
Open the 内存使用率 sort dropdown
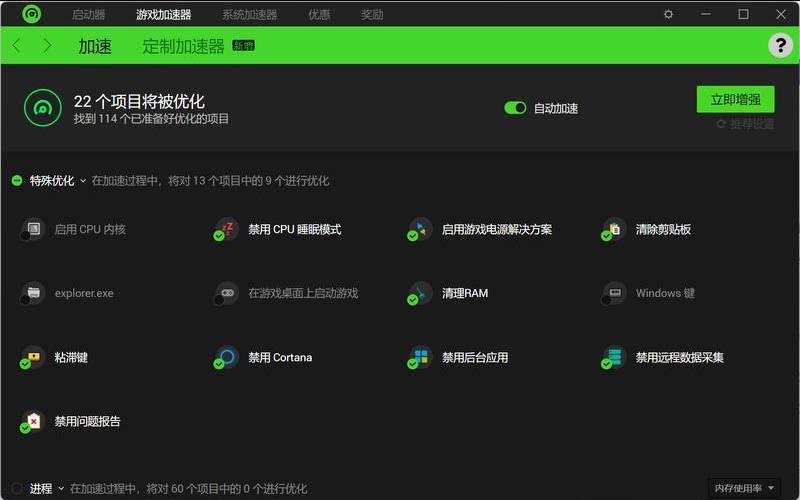coord(744,488)
